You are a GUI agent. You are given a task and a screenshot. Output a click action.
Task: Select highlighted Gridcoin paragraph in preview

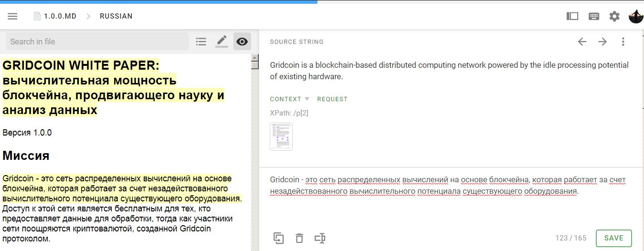[122, 188]
